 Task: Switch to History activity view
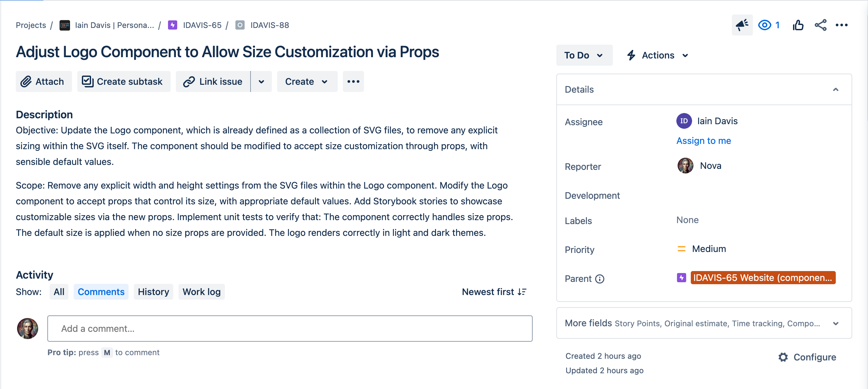coord(153,292)
